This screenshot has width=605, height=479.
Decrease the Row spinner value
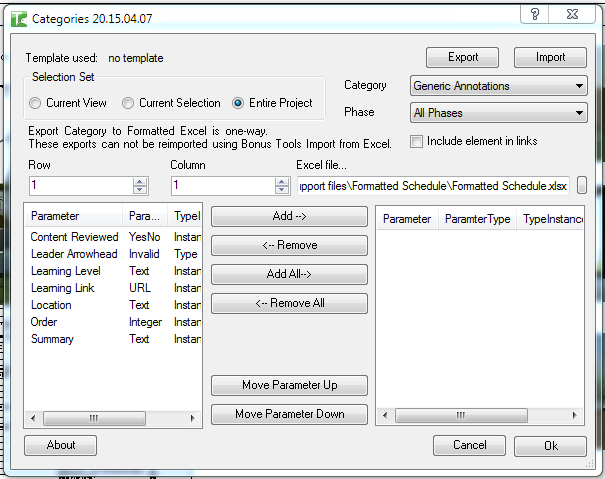click(140, 190)
